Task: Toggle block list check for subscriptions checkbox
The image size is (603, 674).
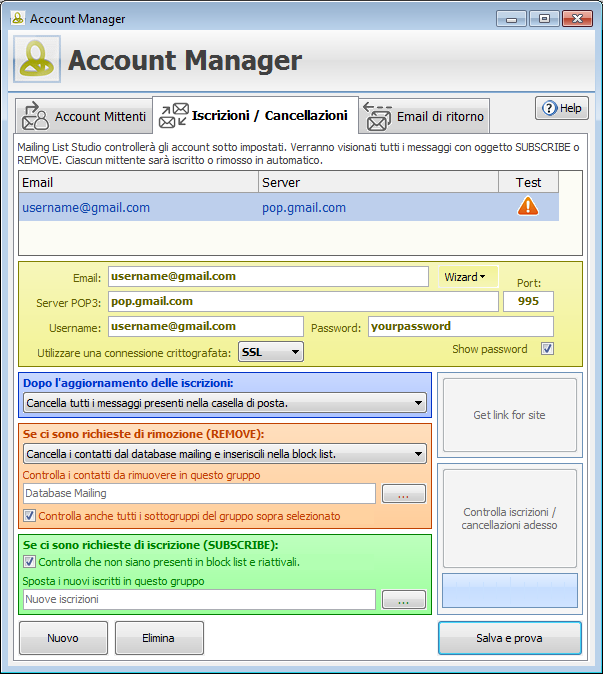Action: (29, 562)
